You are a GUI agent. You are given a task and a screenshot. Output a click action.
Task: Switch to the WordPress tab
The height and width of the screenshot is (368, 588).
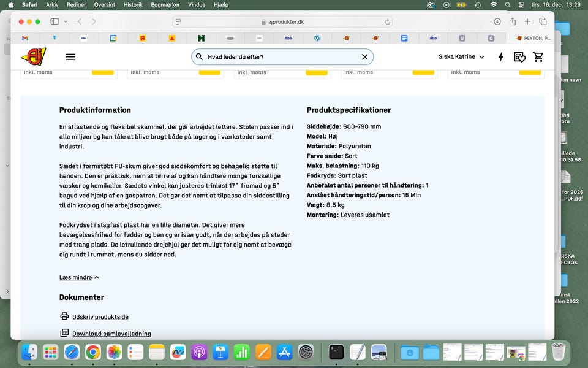click(317, 38)
